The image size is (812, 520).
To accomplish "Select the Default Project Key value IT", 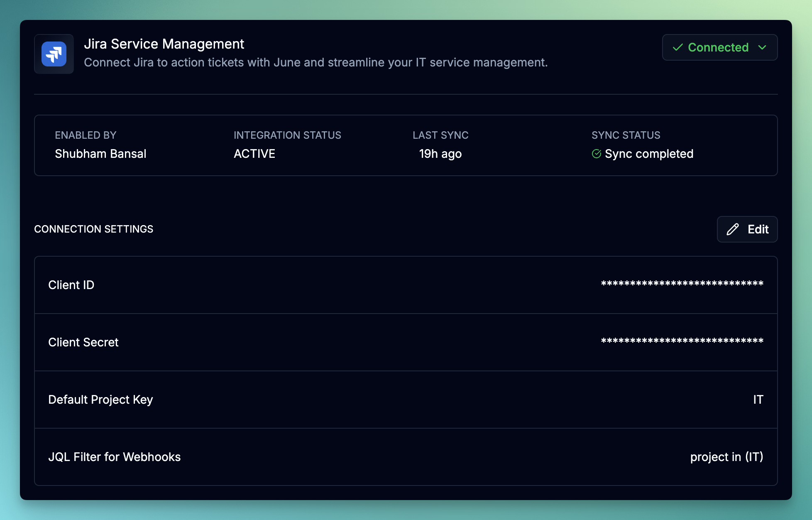I will point(758,400).
